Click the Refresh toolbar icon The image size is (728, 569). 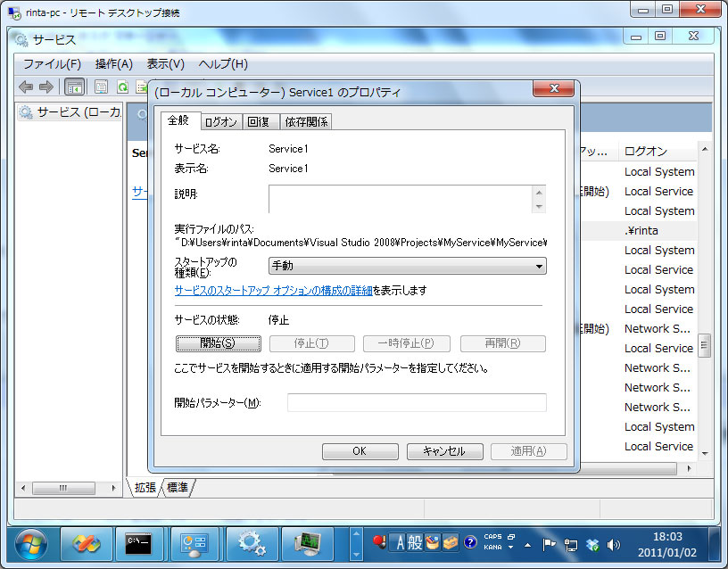tap(123, 87)
